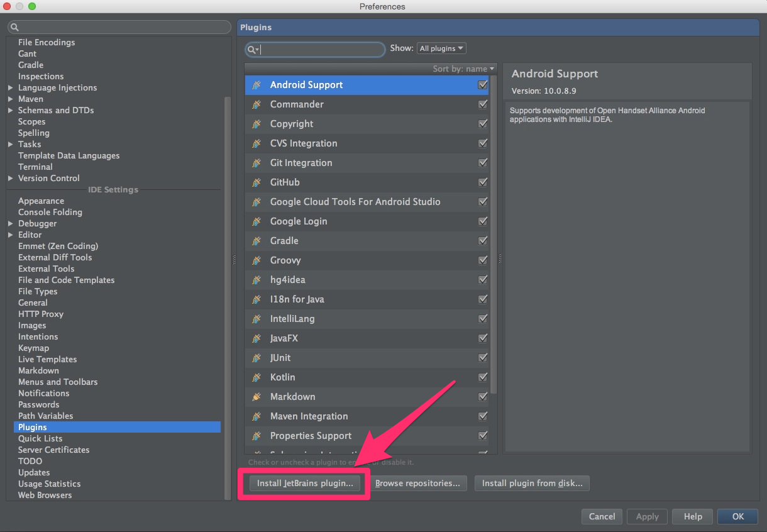Click the Kotlin plugin icon
Image resolution: width=767 pixels, height=532 pixels.
[257, 377]
